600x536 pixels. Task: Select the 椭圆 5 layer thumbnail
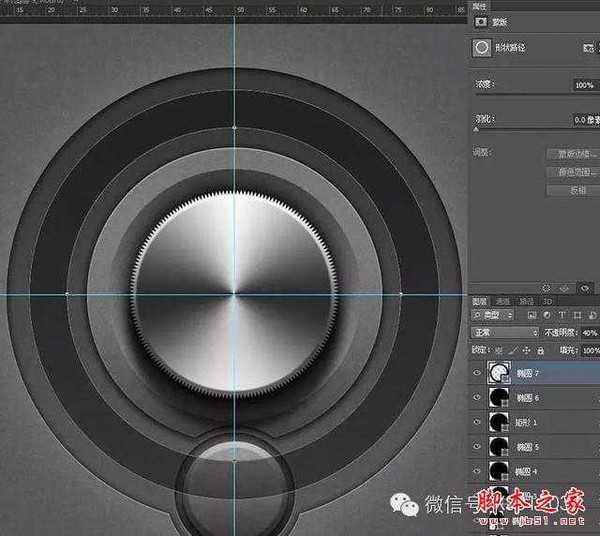[497, 446]
